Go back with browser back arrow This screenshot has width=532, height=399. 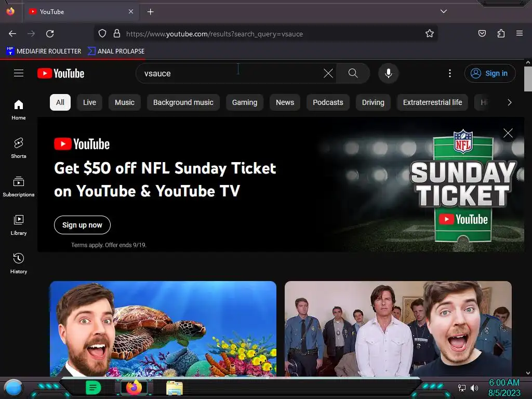pyautogui.click(x=12, y=34)
